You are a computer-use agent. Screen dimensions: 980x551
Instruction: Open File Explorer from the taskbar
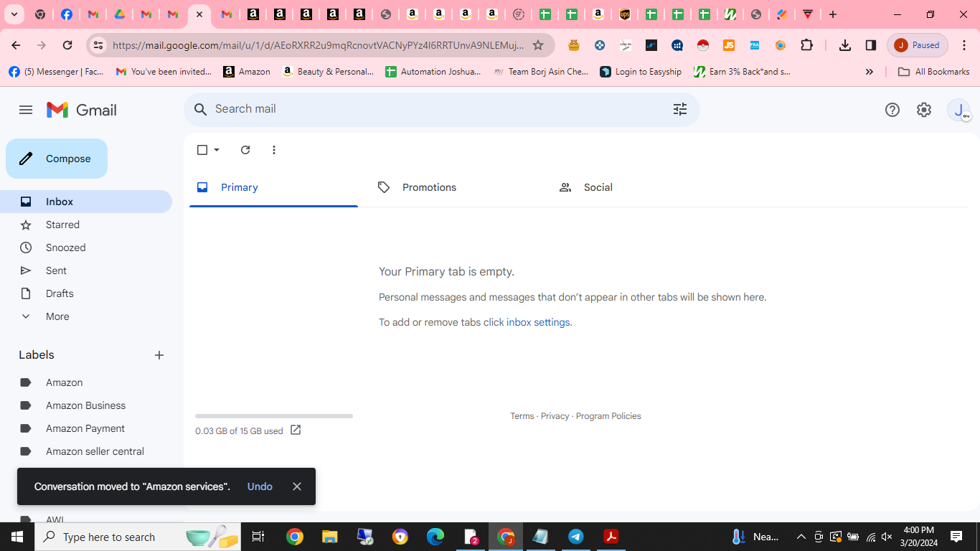click(329, 537)
